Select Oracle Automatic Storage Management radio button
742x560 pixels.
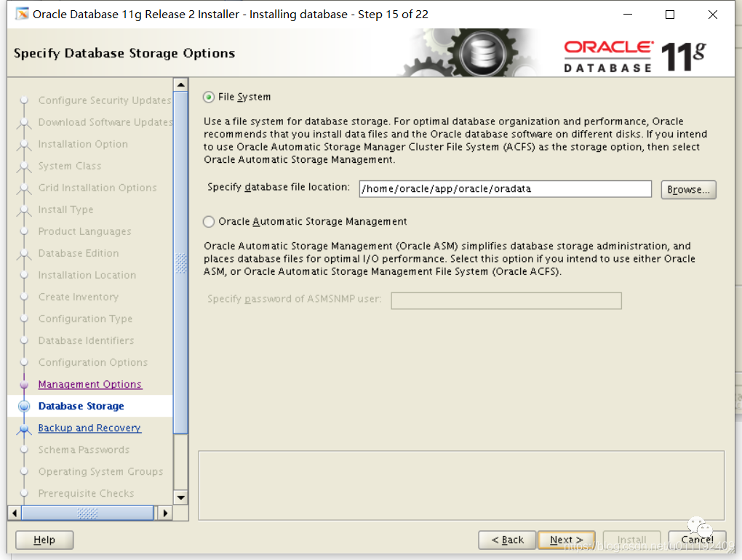point(209,222)
